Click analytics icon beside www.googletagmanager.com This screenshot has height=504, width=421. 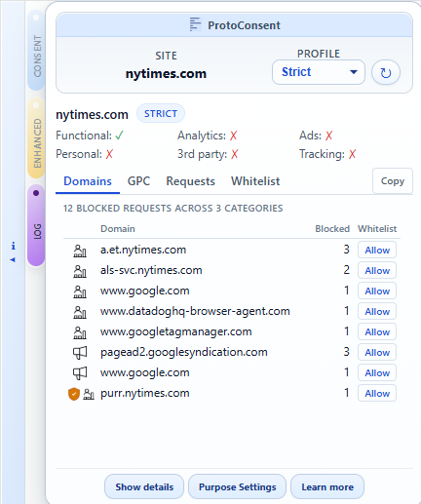80,332
